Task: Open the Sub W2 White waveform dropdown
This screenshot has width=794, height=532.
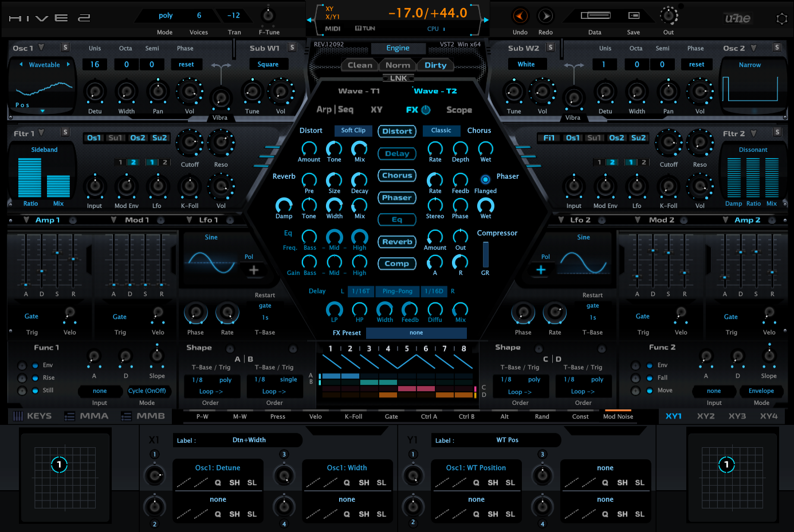Action: (x=526, y=64)
